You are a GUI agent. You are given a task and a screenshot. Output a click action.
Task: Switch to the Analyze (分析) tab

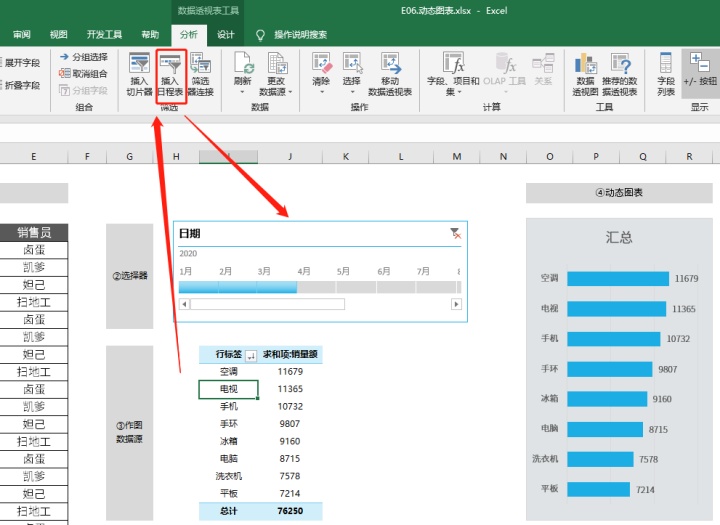coord(189,35)
